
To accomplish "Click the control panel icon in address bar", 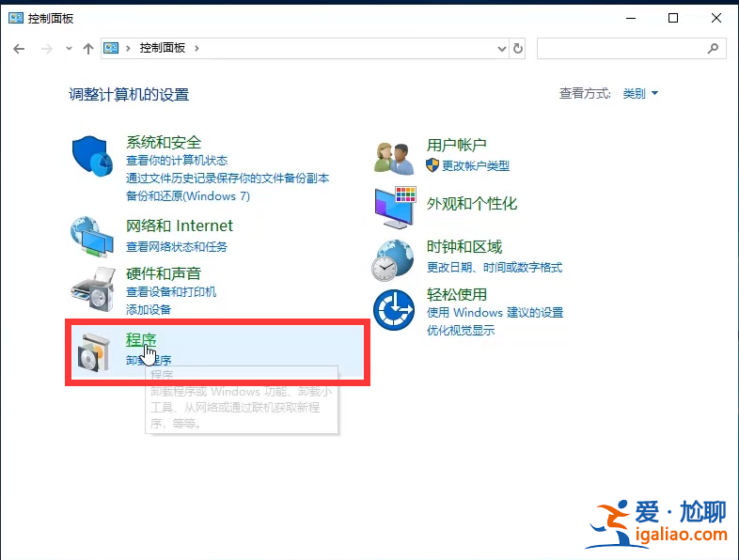I will coord(111,48).
